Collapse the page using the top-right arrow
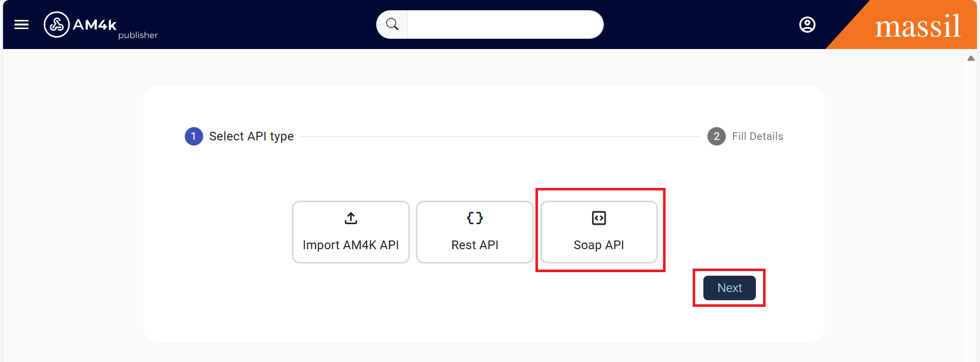 (970, 58)
